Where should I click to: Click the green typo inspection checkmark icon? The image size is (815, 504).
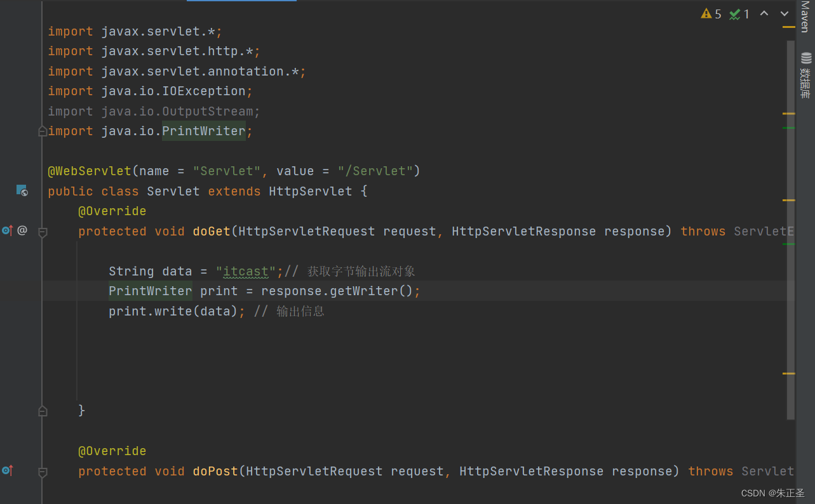pos(735,13)
